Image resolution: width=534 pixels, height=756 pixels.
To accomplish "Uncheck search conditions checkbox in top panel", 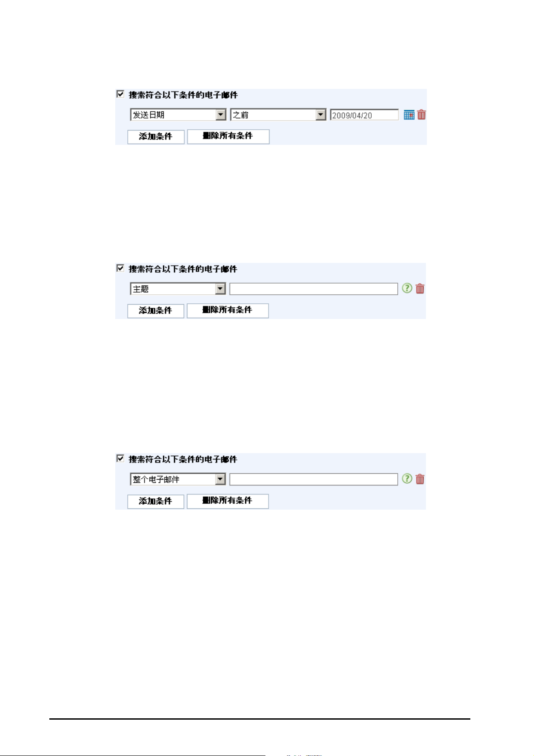I will (120, 94).
